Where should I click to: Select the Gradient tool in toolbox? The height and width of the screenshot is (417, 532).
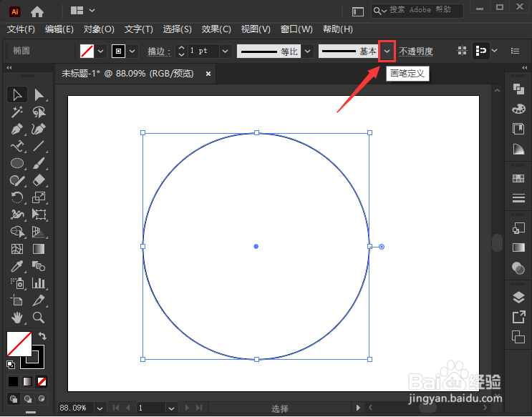tap(39, 249)
